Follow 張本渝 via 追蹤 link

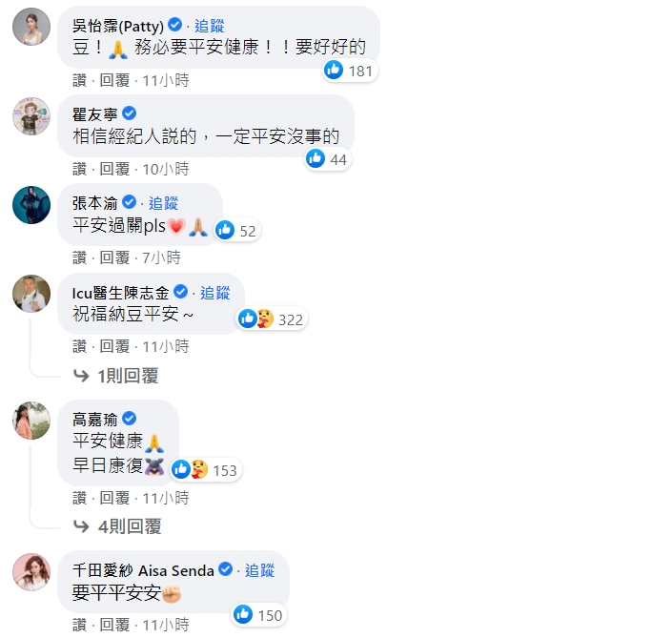(163, 203)
